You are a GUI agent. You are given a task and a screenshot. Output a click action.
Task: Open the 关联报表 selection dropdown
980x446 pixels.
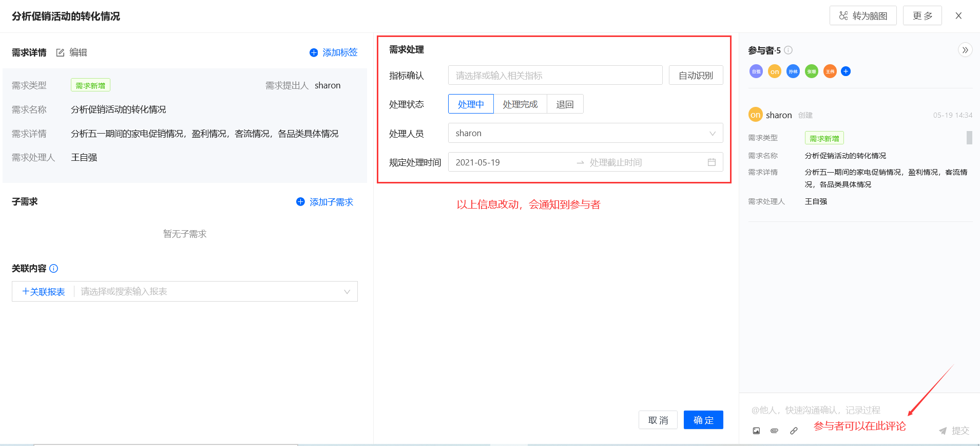[216, 291]
